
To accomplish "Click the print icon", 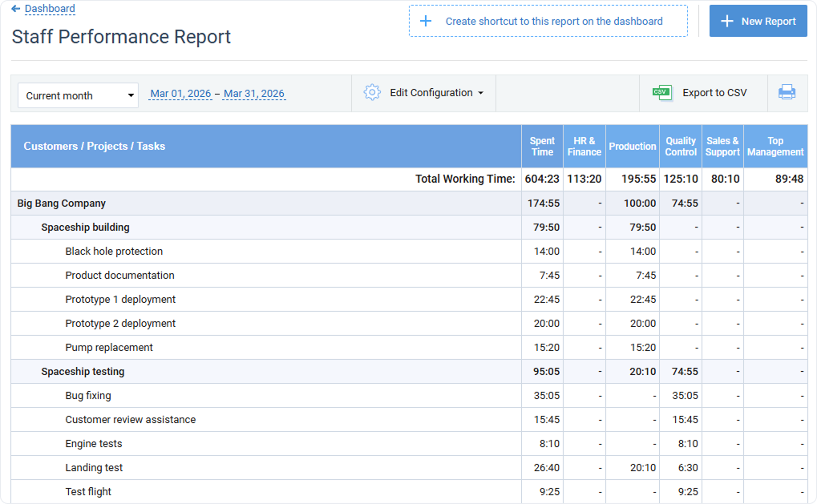I will [x=787, y=92].
